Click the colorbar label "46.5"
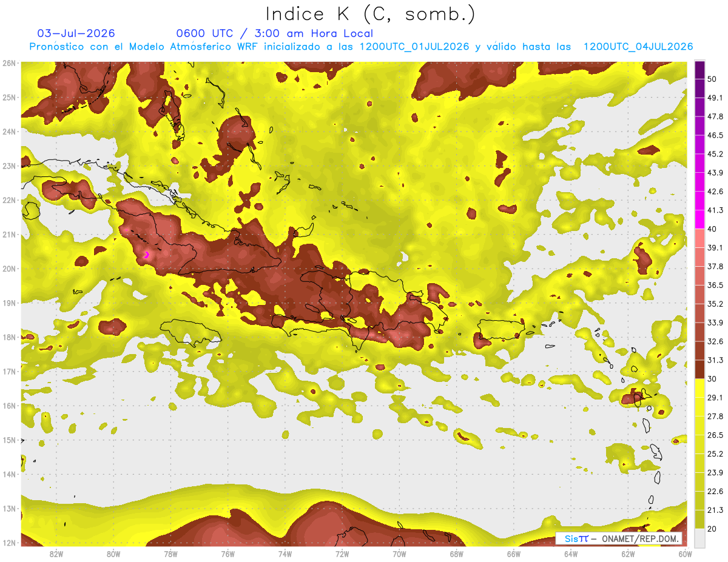 tap(715, 135)
